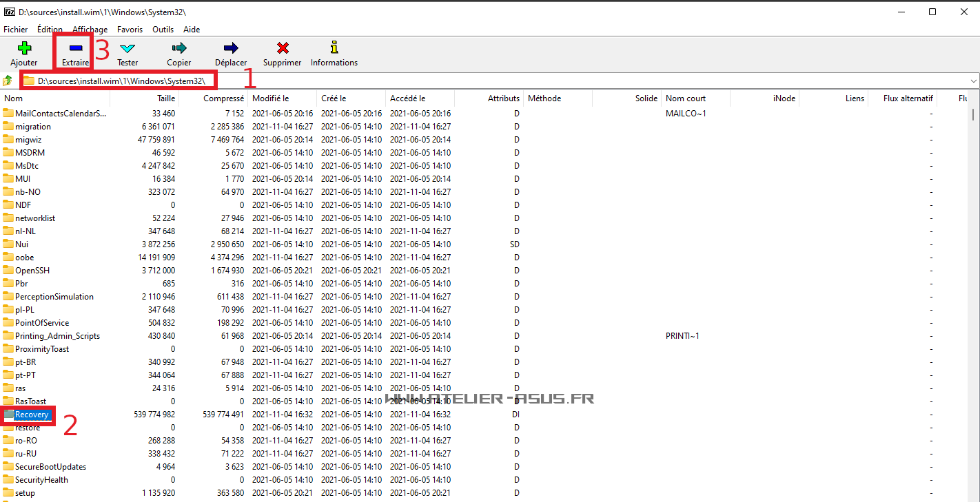Open the Fichier menu
This screenshot has width=980, height=502.
tap(16, 30)
